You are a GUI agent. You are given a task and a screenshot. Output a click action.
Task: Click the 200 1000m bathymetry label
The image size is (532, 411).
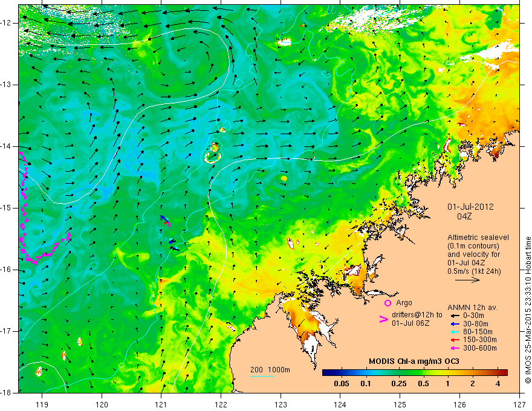click(x=270, y=370)
